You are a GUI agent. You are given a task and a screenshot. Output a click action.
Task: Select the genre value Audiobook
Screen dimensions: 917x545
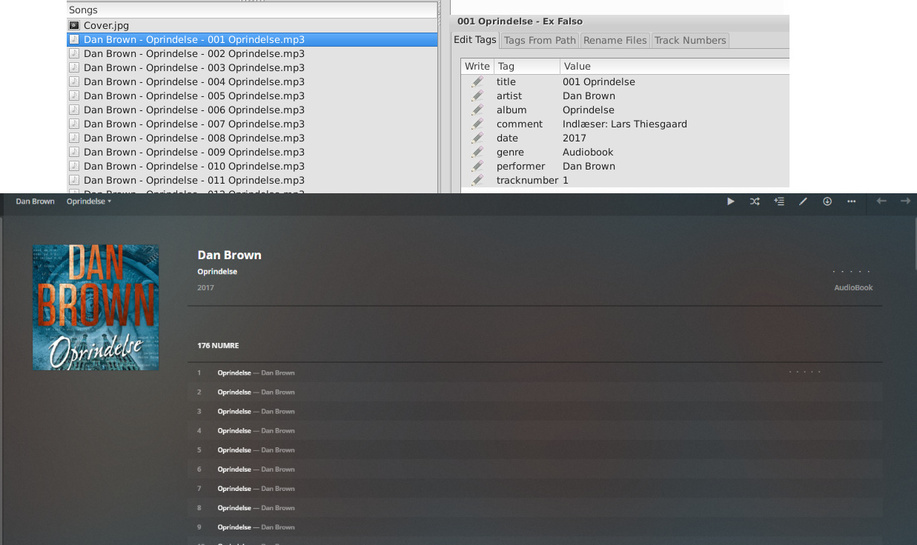click(x=588, y=152)
